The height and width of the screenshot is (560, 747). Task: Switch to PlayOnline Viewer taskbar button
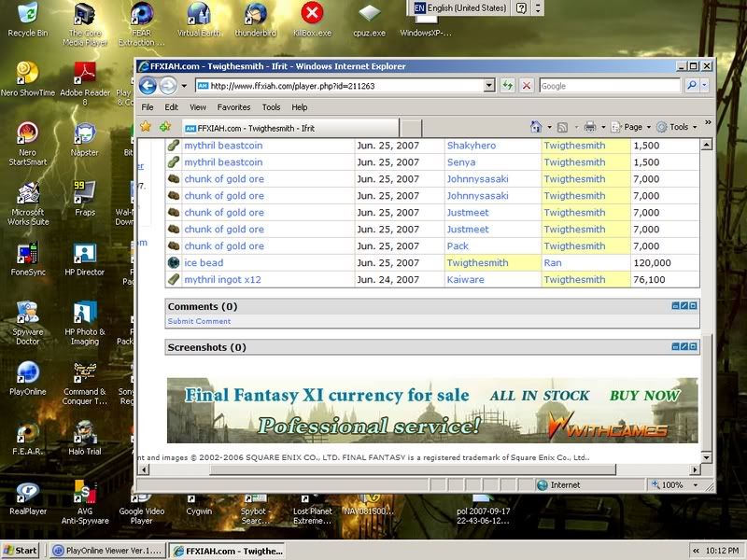click(x=107, y=551)
